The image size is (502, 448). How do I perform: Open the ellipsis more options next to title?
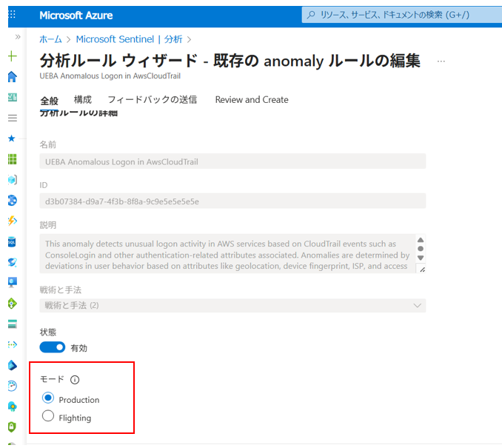tap(441, 61)
